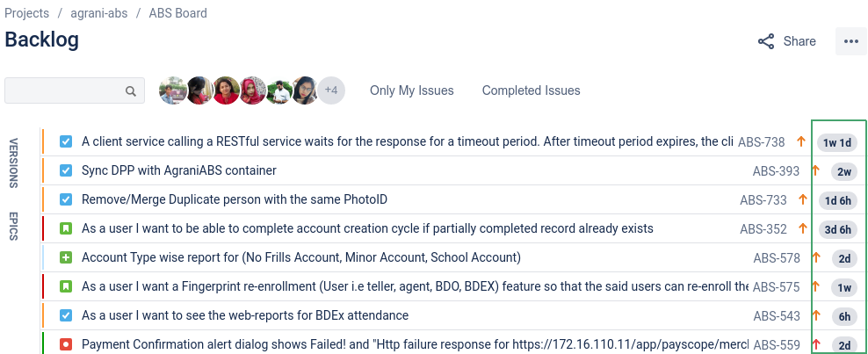868x354 pixels.
Task: Filter by the first assignee avatar
Action: pos(173,90)
